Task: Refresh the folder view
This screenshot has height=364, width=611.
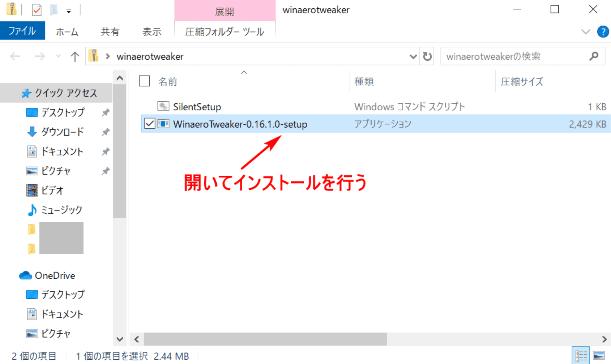Action: point(427,56)
